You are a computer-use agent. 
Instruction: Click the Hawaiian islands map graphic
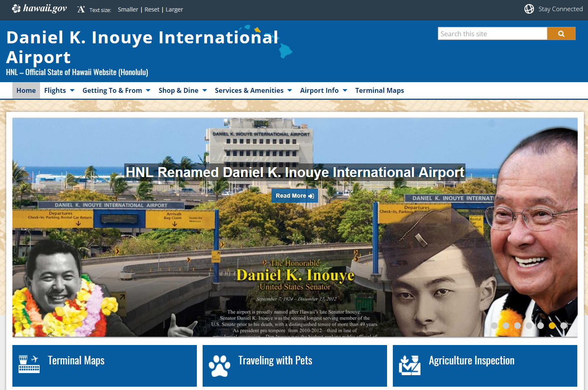click(x=270, y=41)
